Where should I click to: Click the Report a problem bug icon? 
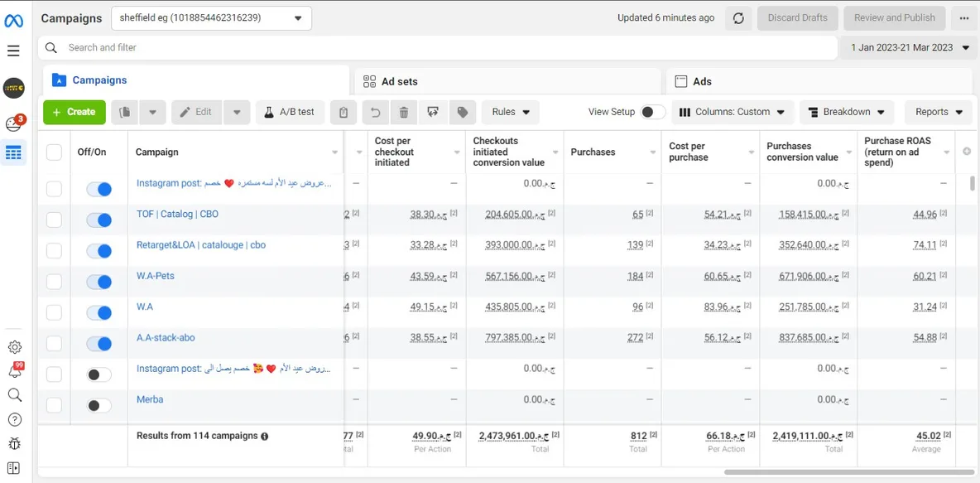(15, 443)
